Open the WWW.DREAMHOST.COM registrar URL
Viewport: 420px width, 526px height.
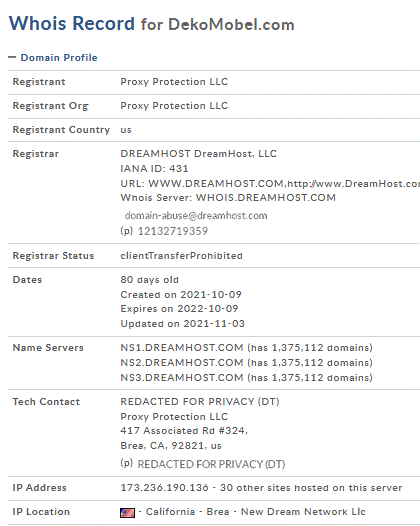(x=216, y=184)
